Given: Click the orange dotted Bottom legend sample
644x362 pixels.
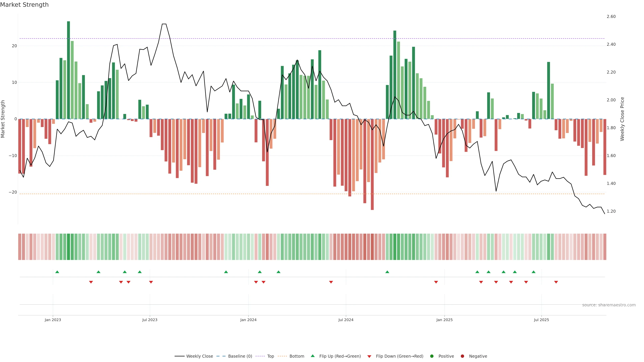Looking at the screenshot, I should (x=282, y=356).
